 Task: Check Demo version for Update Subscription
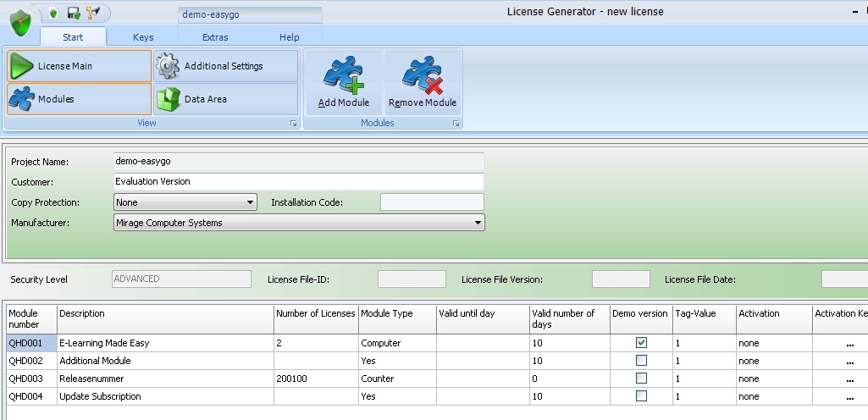[x=641, y=396]
